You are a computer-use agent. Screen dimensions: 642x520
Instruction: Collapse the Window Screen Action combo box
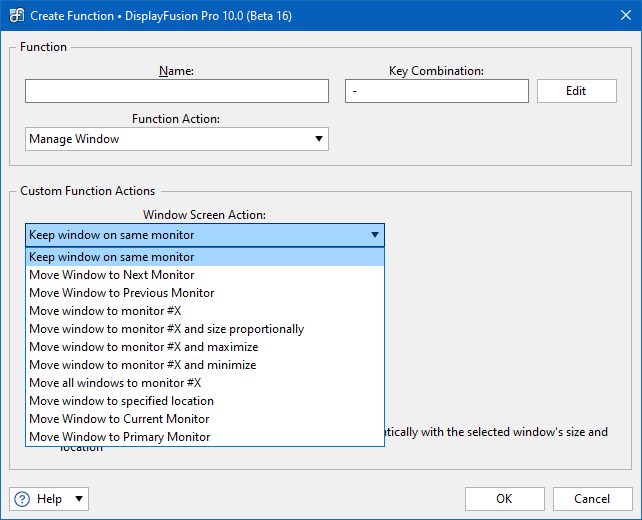click(205, 235)
